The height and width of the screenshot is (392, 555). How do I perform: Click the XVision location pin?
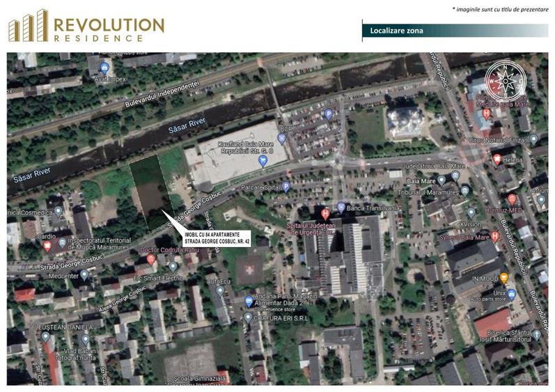tap(471, 213)
